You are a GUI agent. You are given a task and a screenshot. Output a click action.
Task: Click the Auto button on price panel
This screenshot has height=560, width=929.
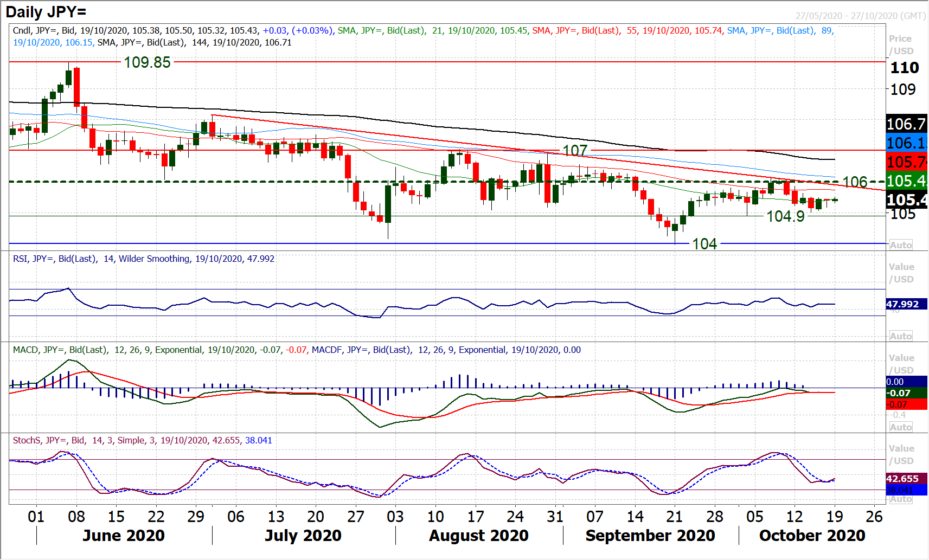(900, 245)
